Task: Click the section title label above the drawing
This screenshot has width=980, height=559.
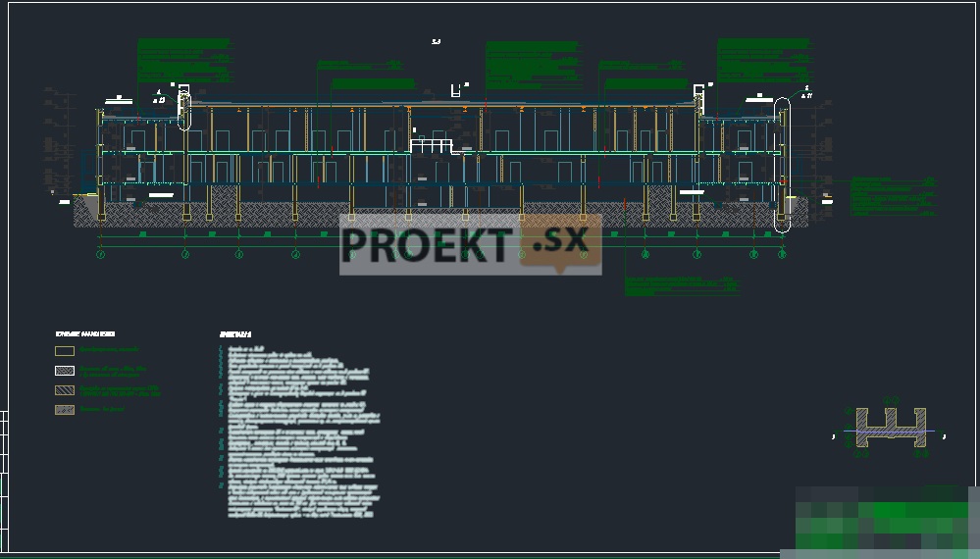Action: [436, 42]
